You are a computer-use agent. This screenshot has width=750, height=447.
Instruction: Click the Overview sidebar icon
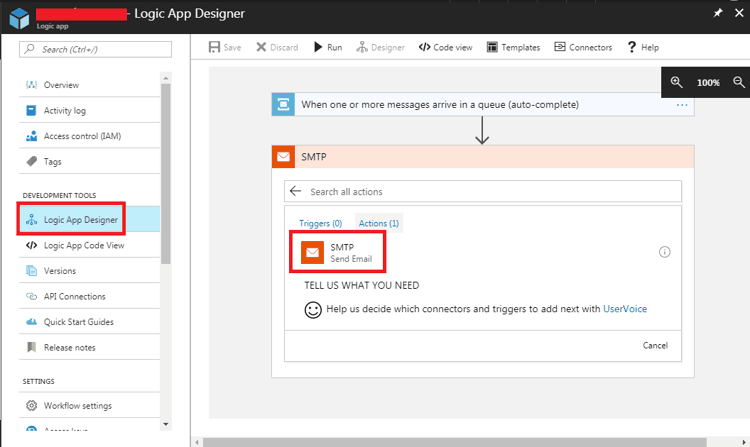coord(32,85)
